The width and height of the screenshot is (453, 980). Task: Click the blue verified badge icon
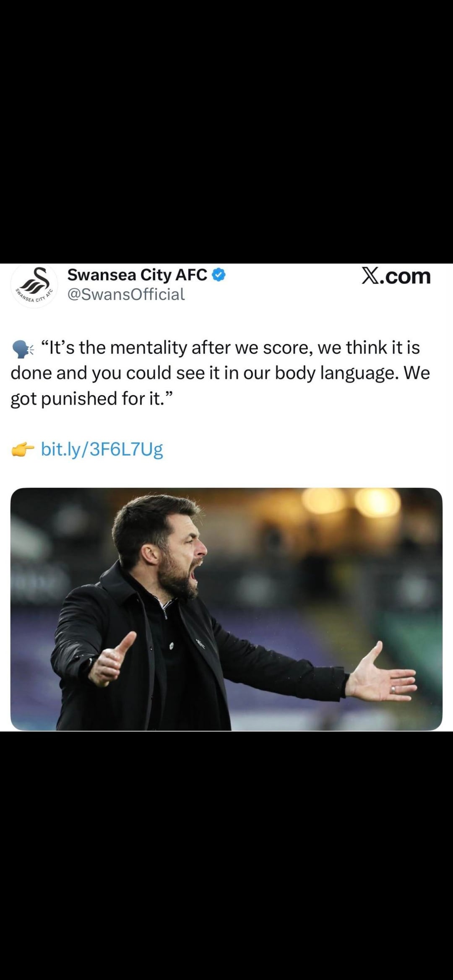tap(219, 275)
